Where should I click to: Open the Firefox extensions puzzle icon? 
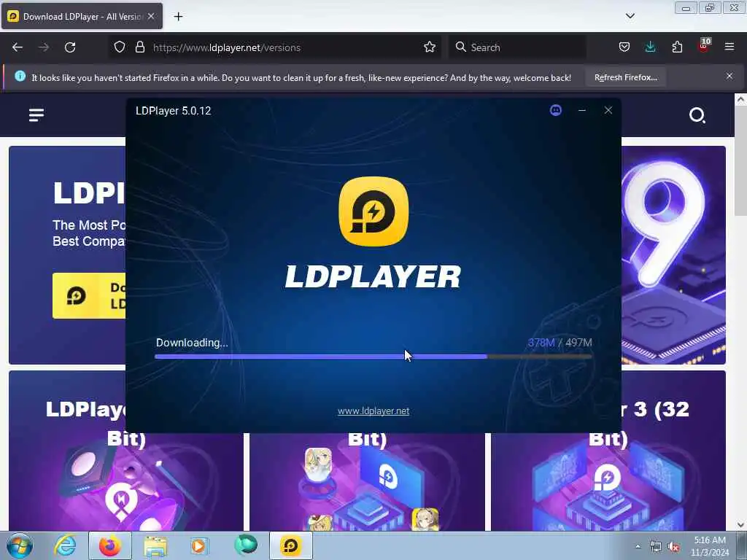point(677,47)
